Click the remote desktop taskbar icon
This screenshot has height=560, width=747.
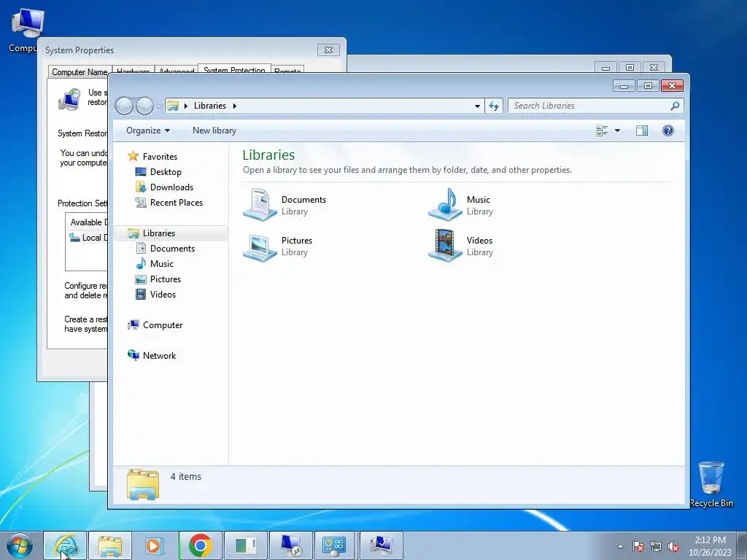click(x=290, y=545)
